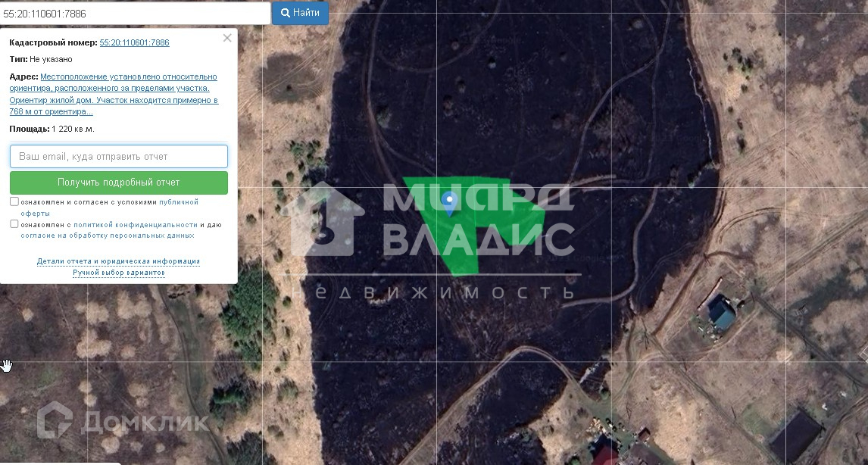
Task: Open the публичной оферты link
Action: pos(179,202)
